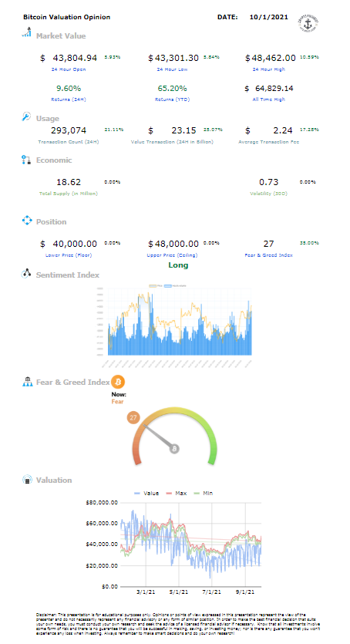Click the Fear & Greed Index building icon
Image resolution: width=350 pixels, height=644 pixels.
tap(27, 382)
